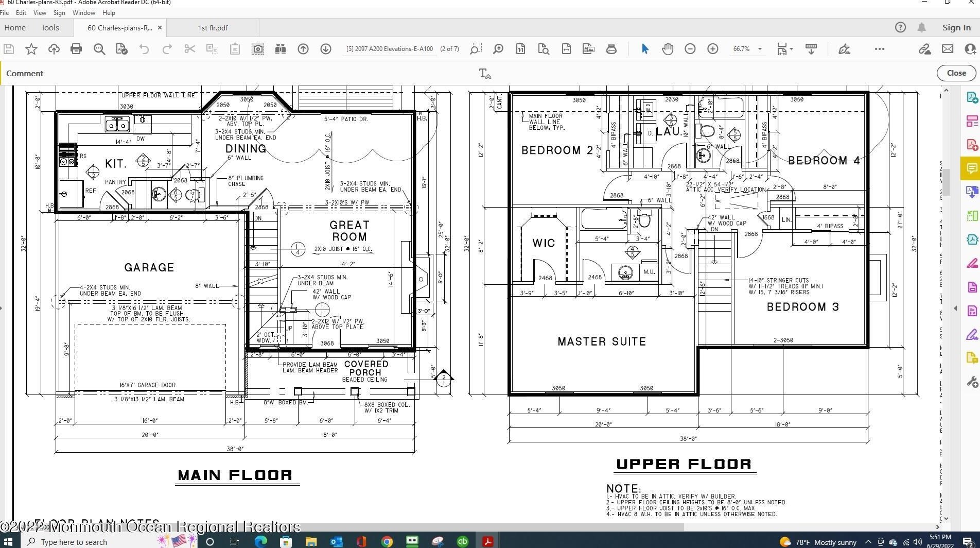The width and height of the screenshot is (980, 548).
Task: Select the Marquee Zoom tool
Action: pyautogui.click(x=476, y=49)
